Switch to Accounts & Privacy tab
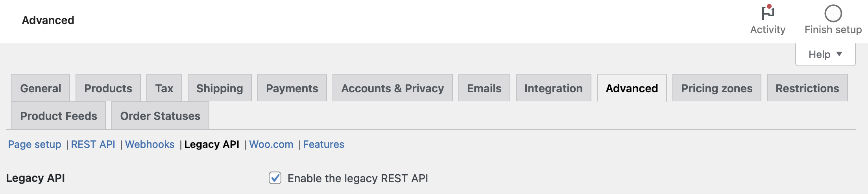The height and width of the screenshot is (194, 868). [392, 88]
